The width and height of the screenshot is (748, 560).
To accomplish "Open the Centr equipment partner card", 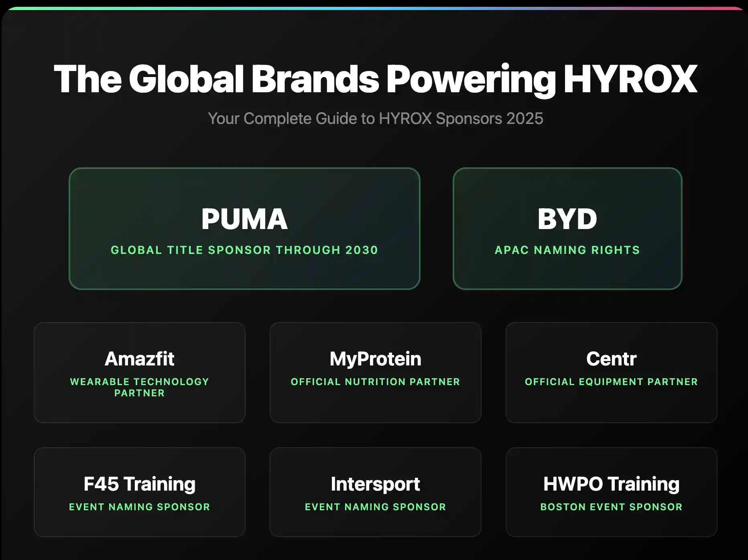I will pyautogui.click(x=611, y=373).
